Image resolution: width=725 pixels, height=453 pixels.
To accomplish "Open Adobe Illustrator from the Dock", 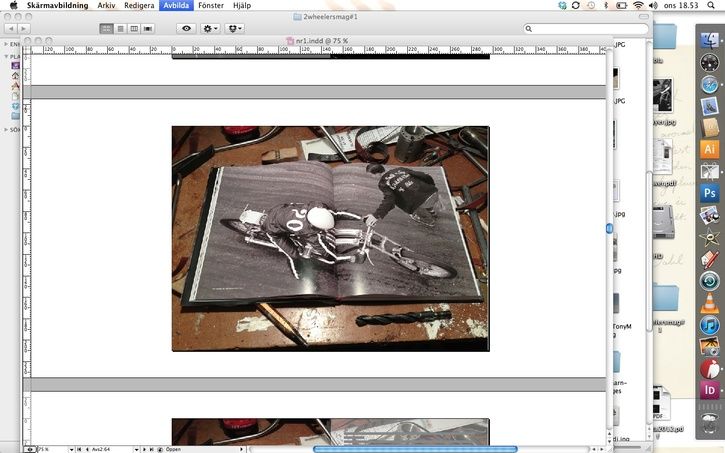I will (710, 149).
